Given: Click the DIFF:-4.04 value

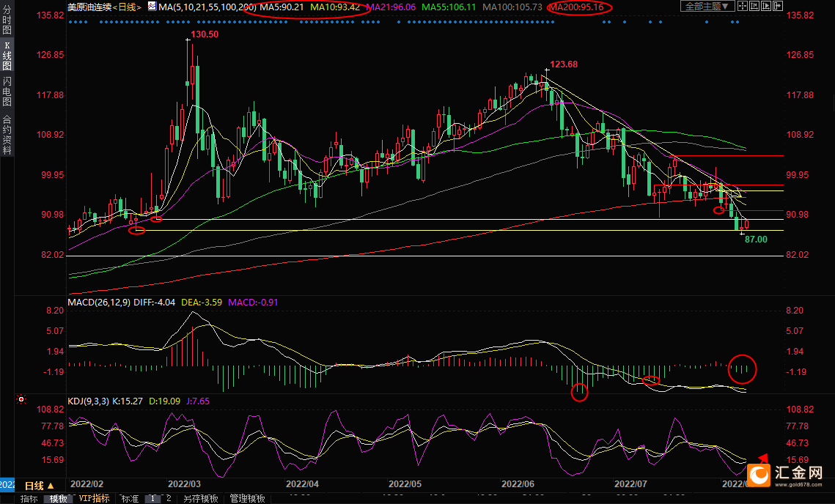Looking at the screenshot, I should [x=155, y=303].
